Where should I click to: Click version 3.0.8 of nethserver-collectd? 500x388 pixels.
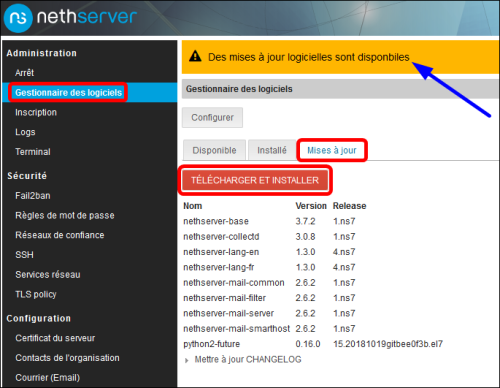pyautogui.click(x=305, y=237)
